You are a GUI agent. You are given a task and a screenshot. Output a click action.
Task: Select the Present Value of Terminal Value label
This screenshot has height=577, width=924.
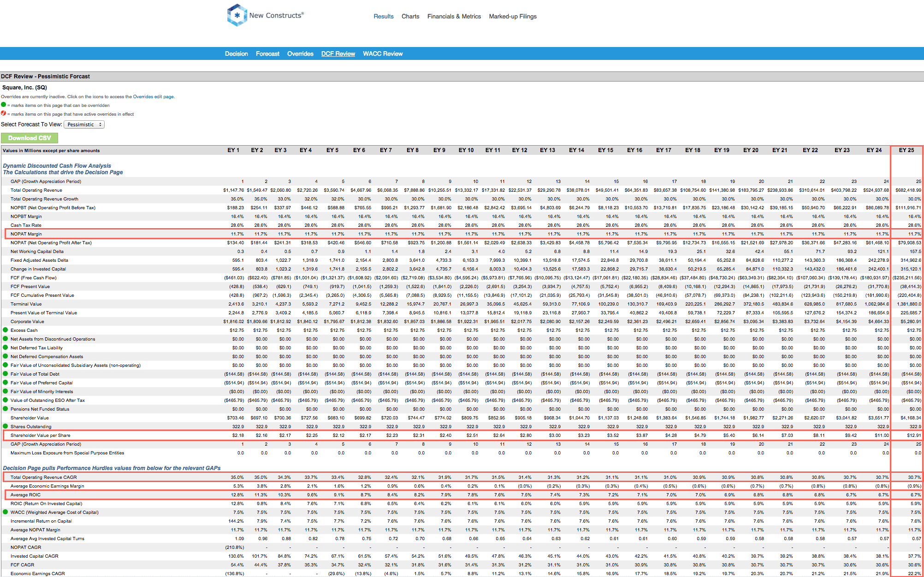click(44, 313)
